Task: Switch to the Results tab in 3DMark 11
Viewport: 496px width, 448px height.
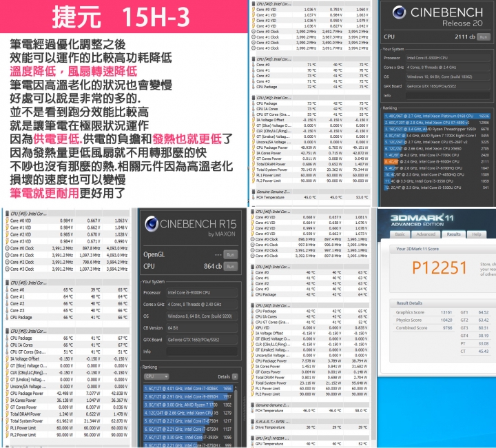Action: click(453, 234)
